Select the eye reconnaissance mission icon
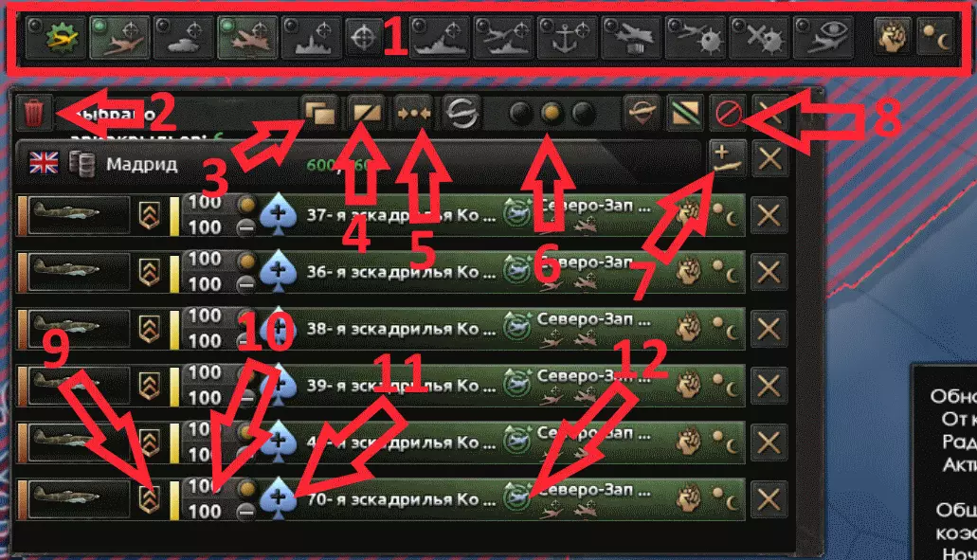977x560 pixels. 823,38
